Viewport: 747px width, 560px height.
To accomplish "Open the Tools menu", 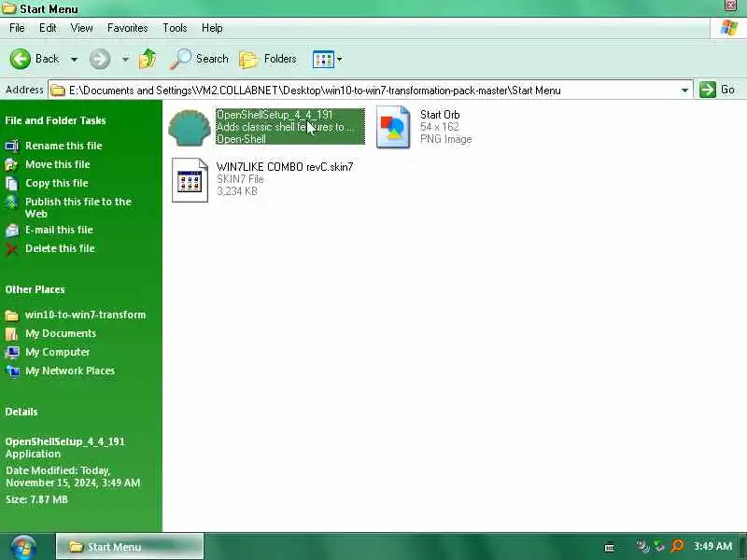I will (x=175, y=28).
